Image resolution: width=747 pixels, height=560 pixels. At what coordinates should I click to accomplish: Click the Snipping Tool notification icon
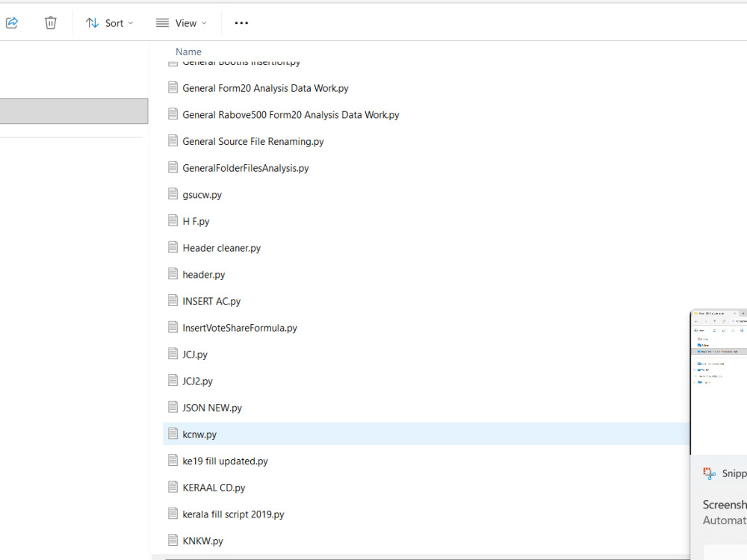[x=710, y=473]
